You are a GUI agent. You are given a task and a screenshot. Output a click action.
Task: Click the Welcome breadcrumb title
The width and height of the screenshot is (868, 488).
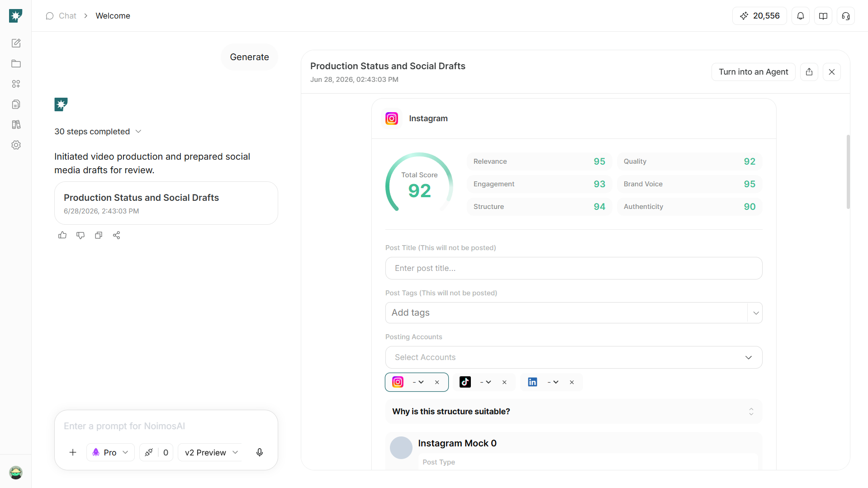(x=113, y=16)
